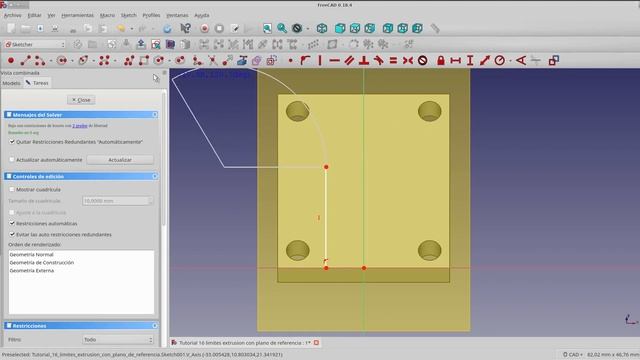Click Fit all view icon
The width and height of the screenshot is (640, 360).
pos(267,28)
